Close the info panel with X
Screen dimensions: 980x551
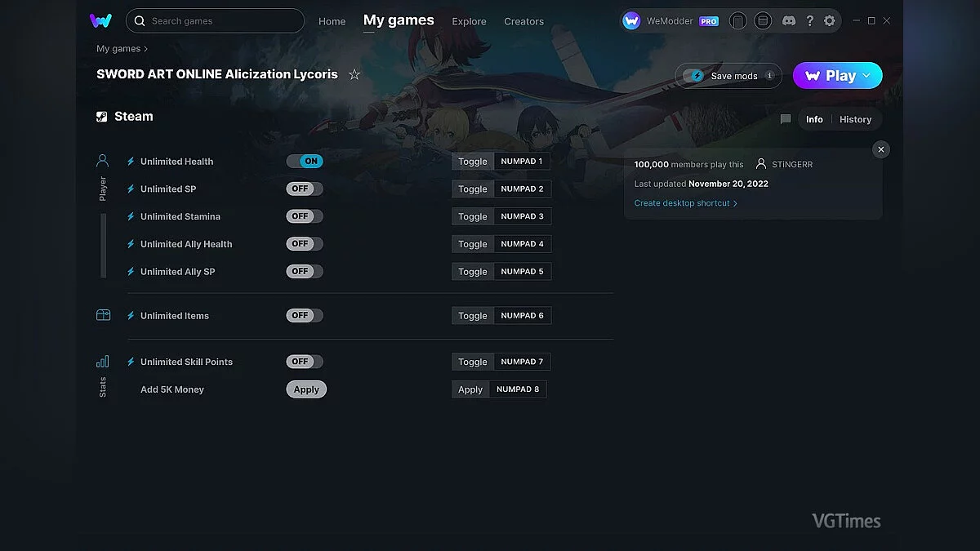coord(880,149)
